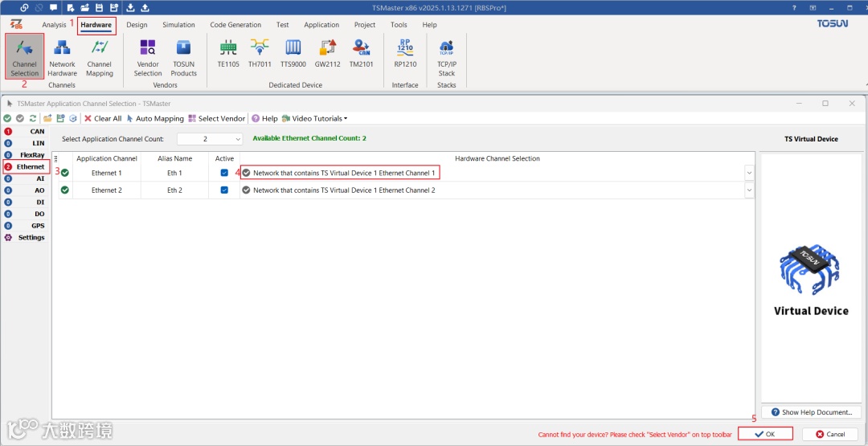The image size is (868, 446).
Task: Select the TM2101 dedicated device
Action: tap(362, 53)
